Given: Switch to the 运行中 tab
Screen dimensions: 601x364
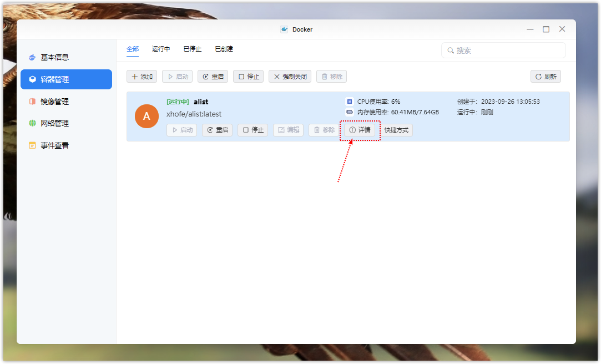Looking at the screenshot, I should coord(160,49).
